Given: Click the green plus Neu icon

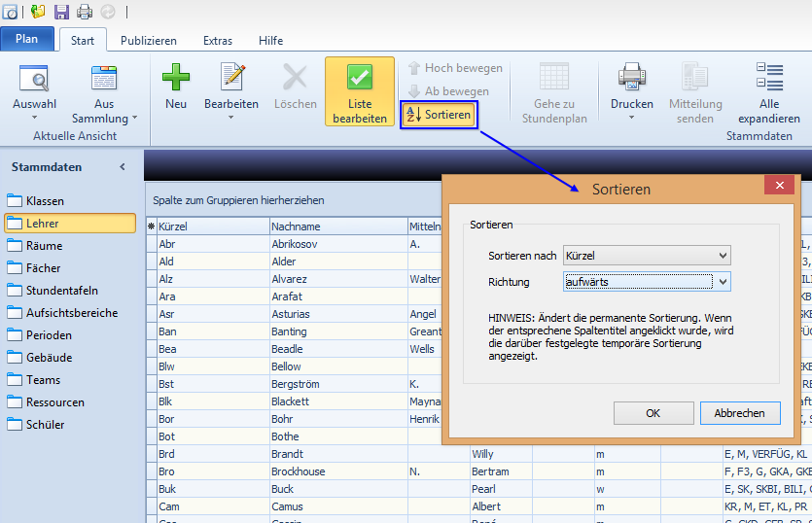Looking at the screenshot, I should [176, 78].
